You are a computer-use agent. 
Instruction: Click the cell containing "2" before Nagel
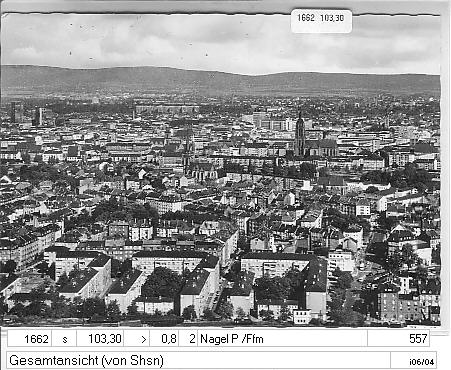click(x=188, y=339)
